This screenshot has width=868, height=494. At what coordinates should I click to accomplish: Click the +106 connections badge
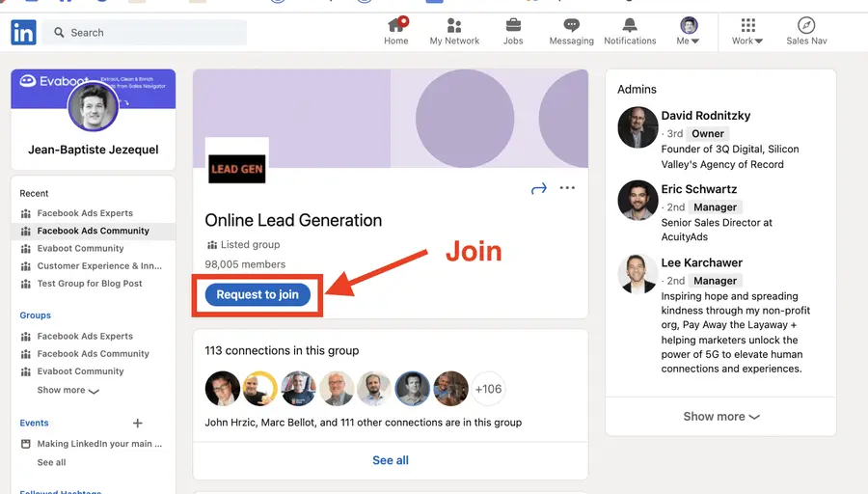pyautogui.click(x=488, y=389)
